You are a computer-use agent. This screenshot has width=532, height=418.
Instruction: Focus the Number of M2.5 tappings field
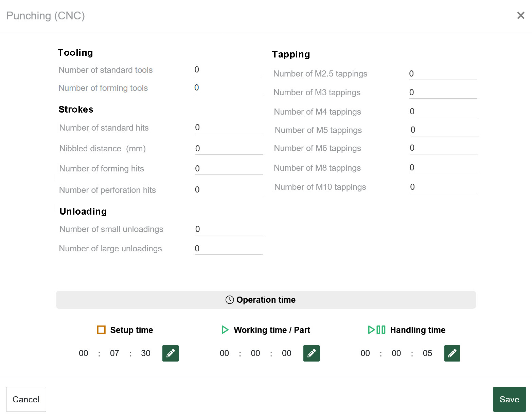pyautogui.click(x=443, y=74)
